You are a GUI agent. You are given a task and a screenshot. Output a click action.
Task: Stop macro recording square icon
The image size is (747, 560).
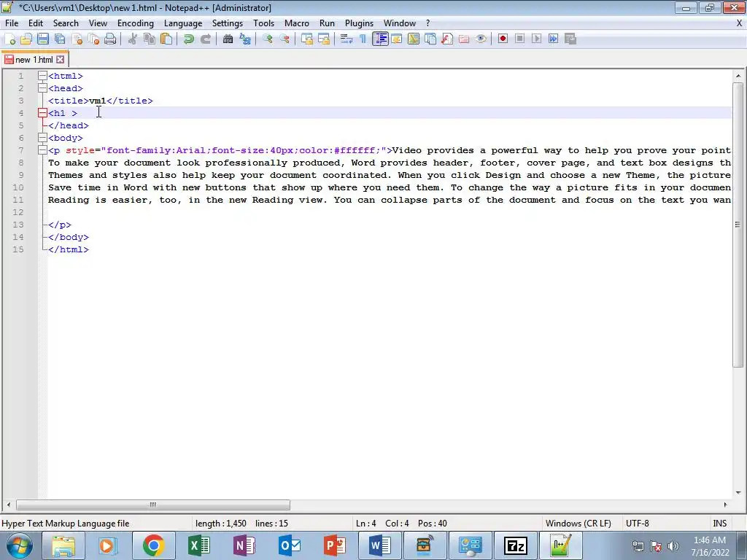pos(519,39)
